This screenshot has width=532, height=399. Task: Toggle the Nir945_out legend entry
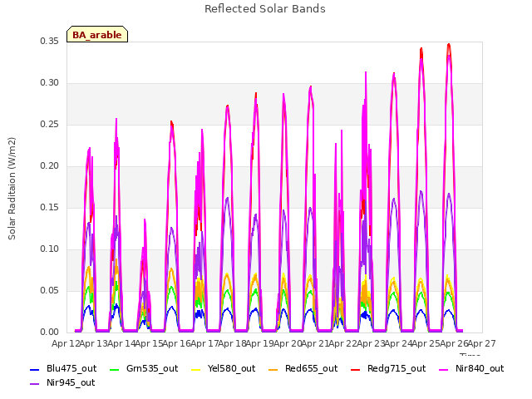(62, 383)
